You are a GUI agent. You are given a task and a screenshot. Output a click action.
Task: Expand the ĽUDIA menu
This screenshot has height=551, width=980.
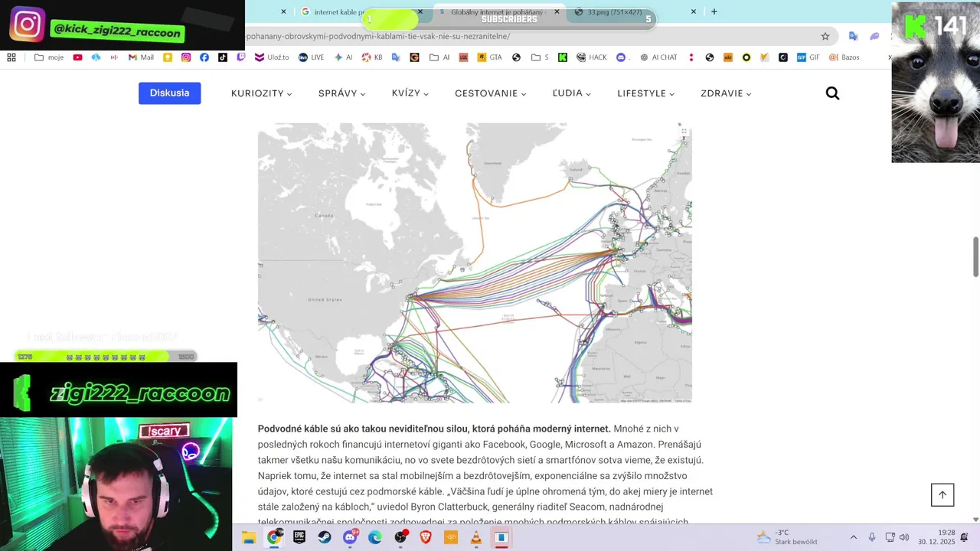572,93
